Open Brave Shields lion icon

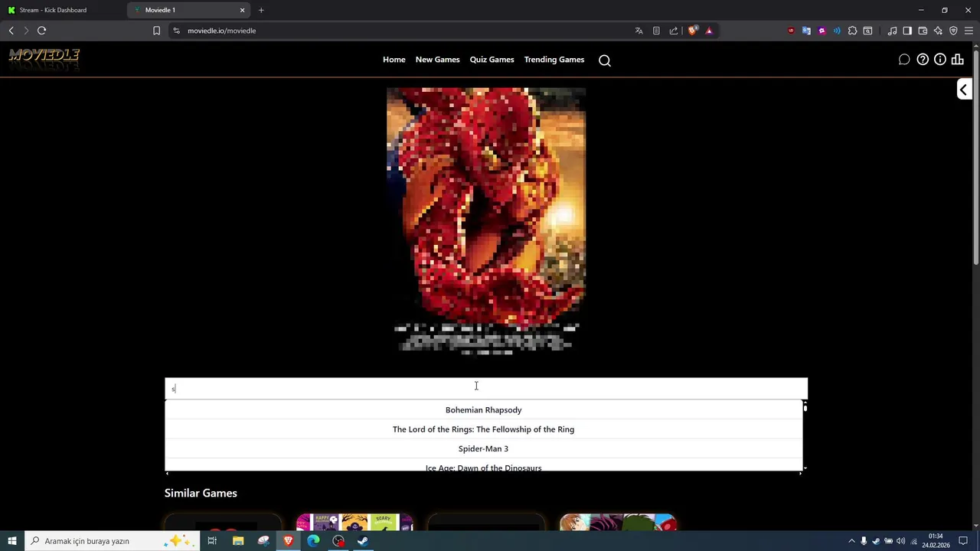[x=693, y=31]
